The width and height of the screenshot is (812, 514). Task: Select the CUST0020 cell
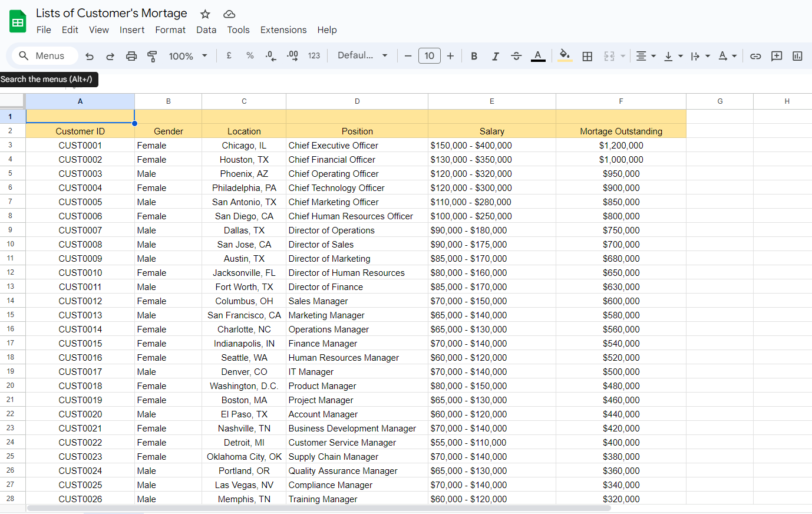[x=80, y=414]
